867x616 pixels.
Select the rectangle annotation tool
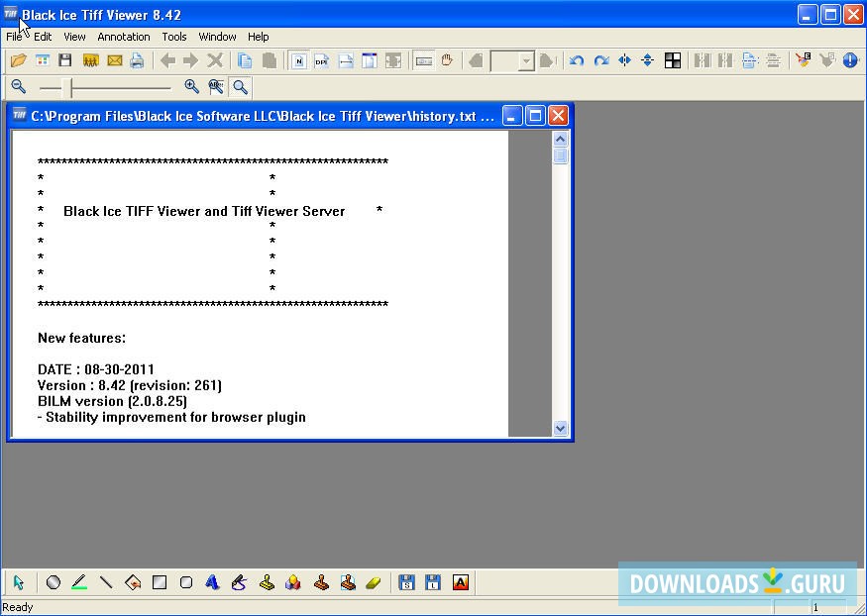(160, 582)
